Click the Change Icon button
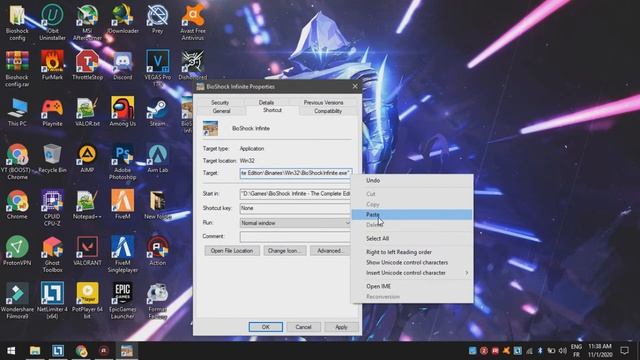640x360 pixels. tap(284, 251)
